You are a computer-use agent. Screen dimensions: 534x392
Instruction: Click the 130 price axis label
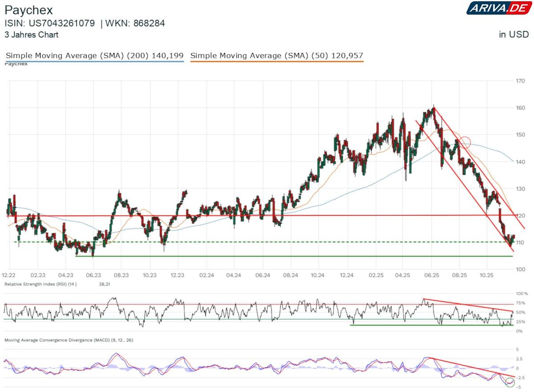pyautogui.click(x=521, y=189)
